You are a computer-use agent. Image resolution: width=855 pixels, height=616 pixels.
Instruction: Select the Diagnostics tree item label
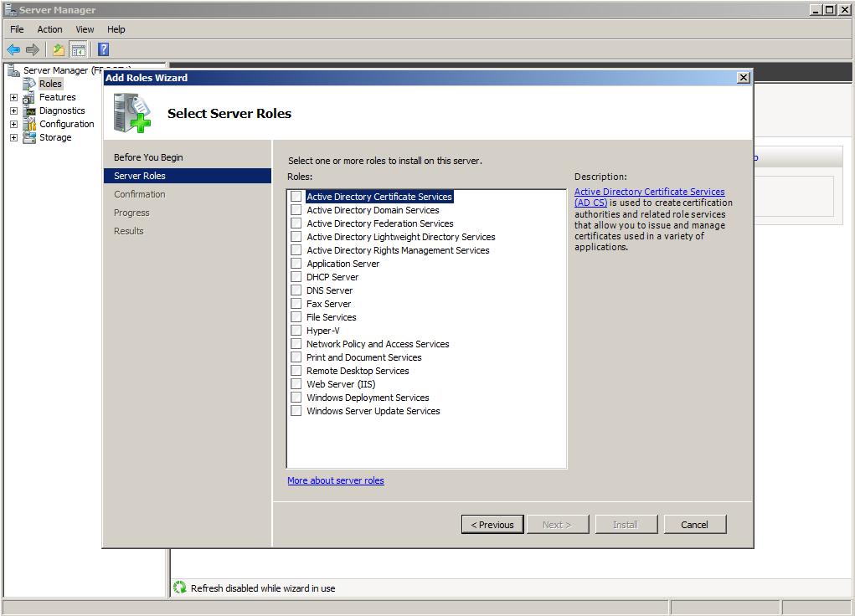coord(62,110)
